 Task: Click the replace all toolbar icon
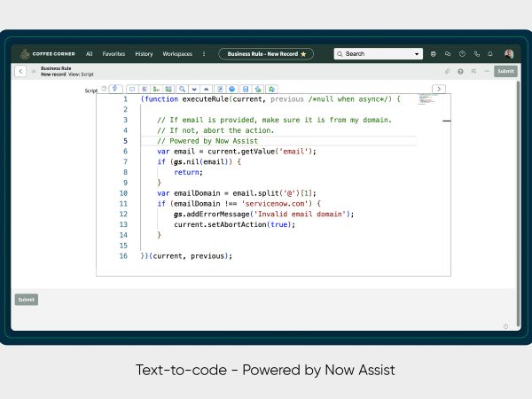168,89
